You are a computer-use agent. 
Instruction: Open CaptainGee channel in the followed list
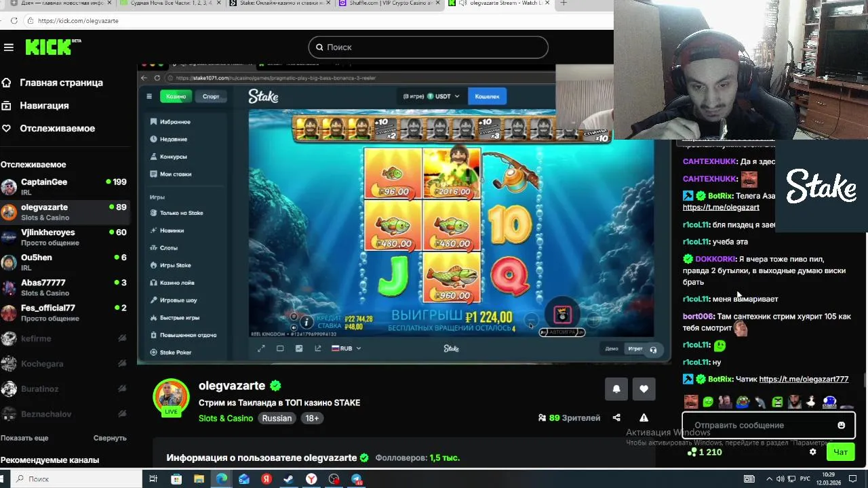click(64, 186)
